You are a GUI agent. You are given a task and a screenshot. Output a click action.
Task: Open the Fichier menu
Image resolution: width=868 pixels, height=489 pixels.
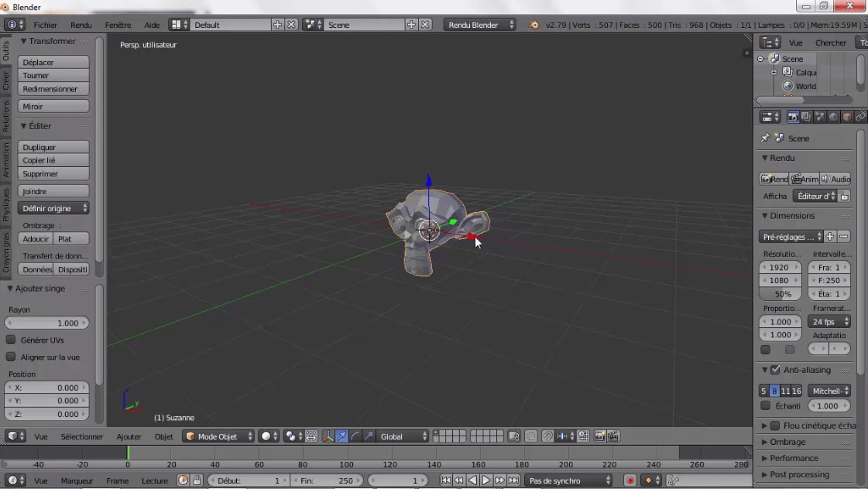tap(45, 24)
